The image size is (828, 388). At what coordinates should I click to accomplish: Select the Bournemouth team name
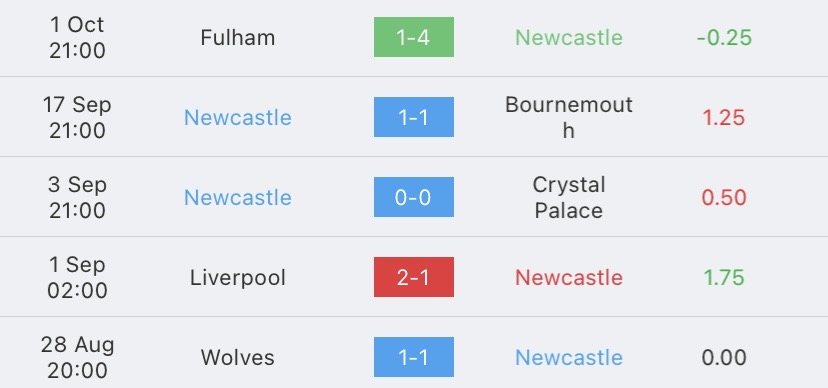pos(569,117)
